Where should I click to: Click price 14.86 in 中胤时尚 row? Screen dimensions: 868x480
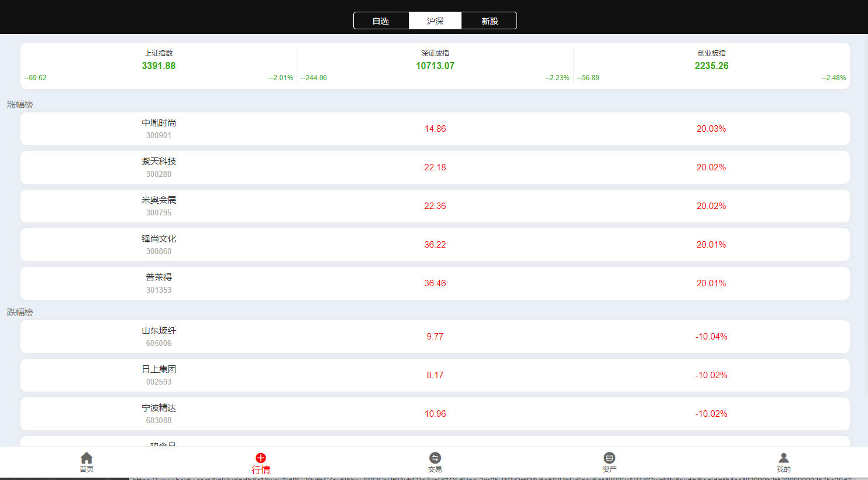click(435, 129)
